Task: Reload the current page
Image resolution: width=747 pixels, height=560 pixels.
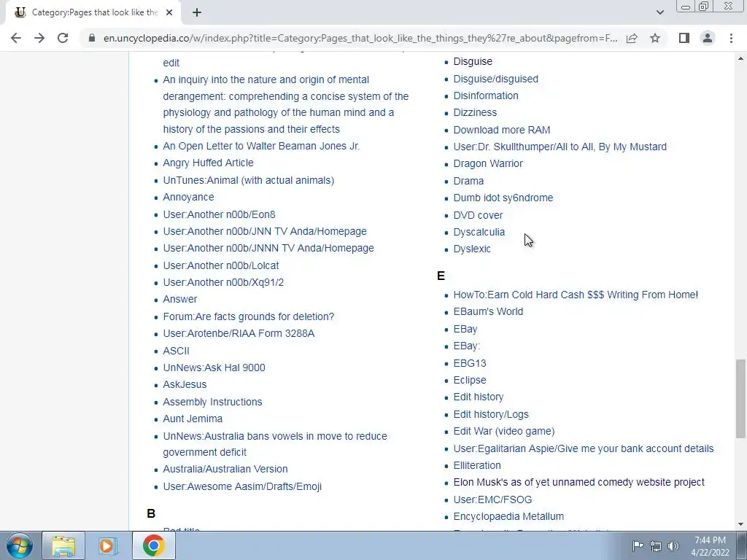Action: pyautogui.click(x=63, y=38)
